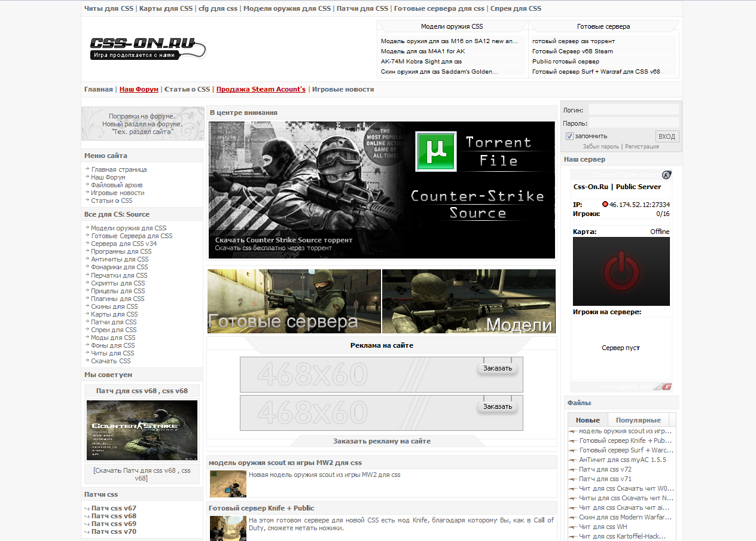756x541 pixels.
Task: Open 'Продажа Steam Acount's' navigation link
Action: tap(261, 89)
